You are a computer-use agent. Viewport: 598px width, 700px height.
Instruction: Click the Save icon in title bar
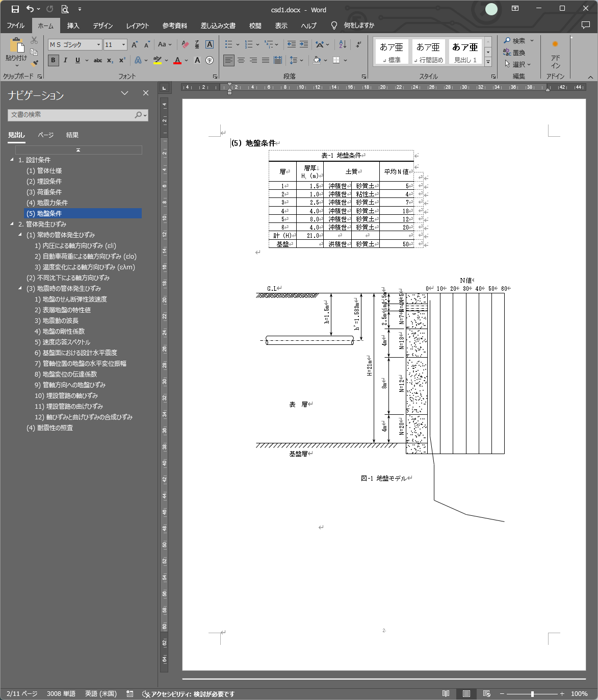click(x=15, y=9)
